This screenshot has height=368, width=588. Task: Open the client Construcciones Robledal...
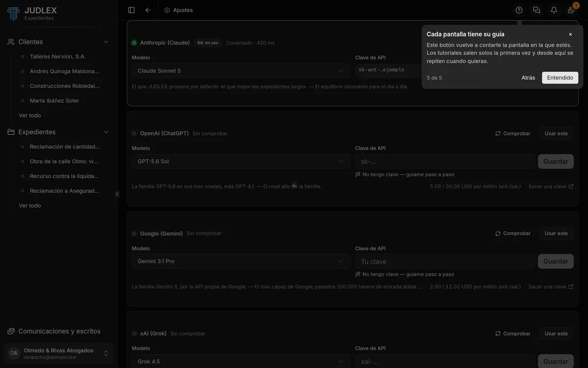[x=64, y=86]
